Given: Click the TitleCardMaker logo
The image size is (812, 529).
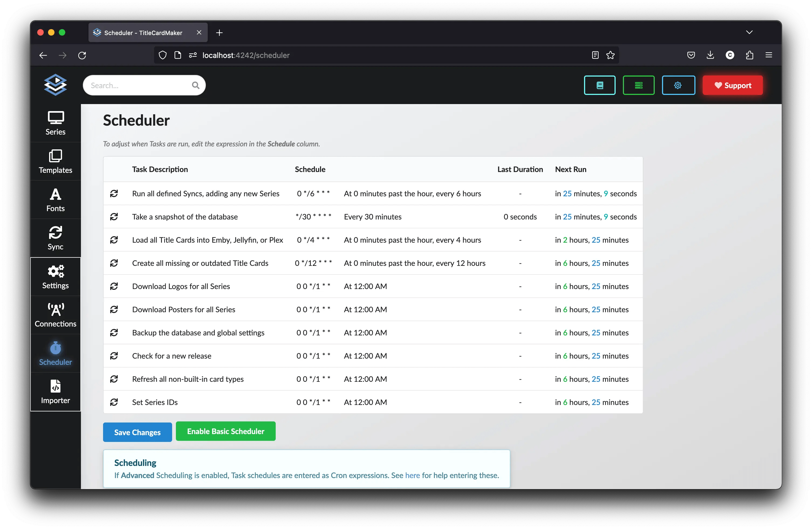Looking at the screenshot, I should click(x=55, y=85).
